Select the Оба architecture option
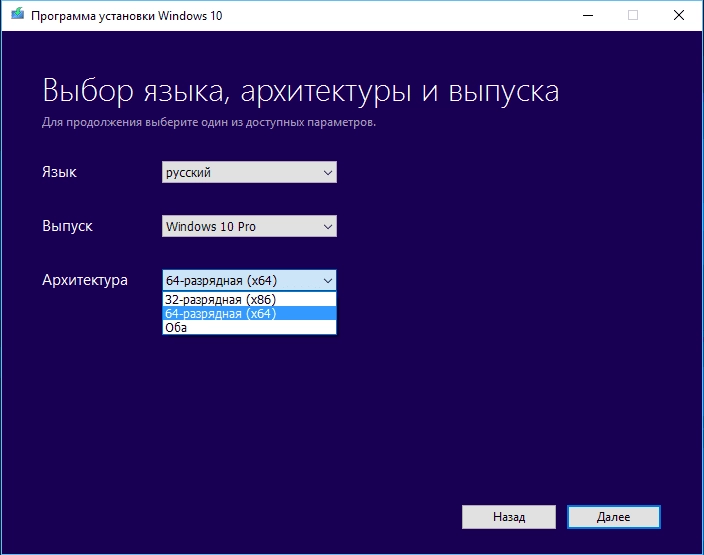The height and width of the screenshot is (555, 704). (249, 327)
